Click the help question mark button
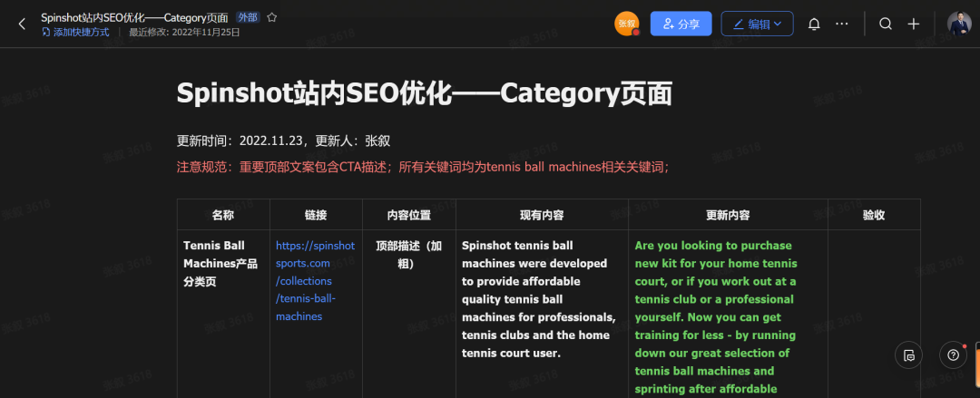Screen dimensions: 980x398 pyautogui.click(x=953, y=354)
